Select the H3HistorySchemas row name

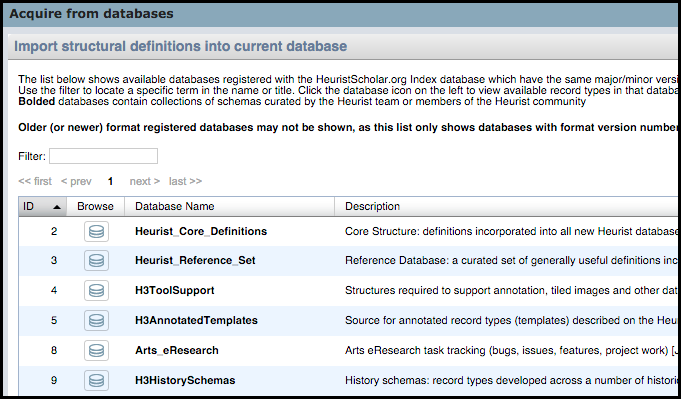tap(185, 380)
